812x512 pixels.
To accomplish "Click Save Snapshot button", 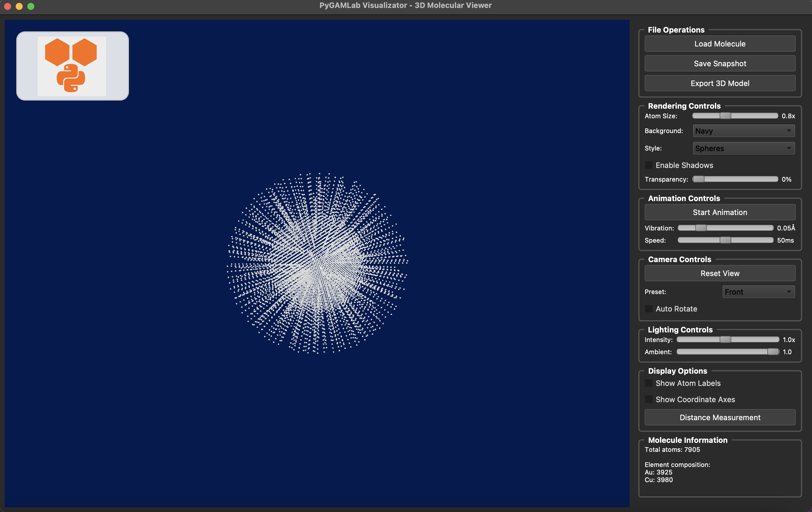I will click(720, 63).
